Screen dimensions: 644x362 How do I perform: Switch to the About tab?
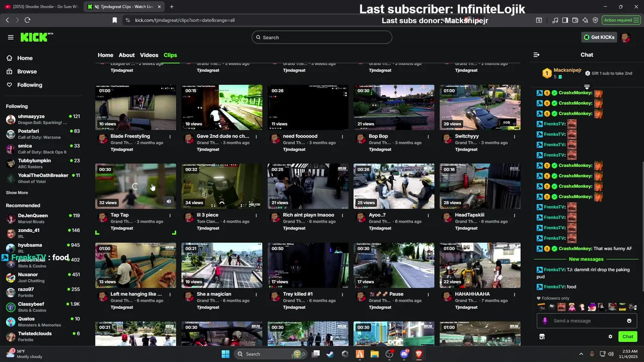(x=126, y=55)
